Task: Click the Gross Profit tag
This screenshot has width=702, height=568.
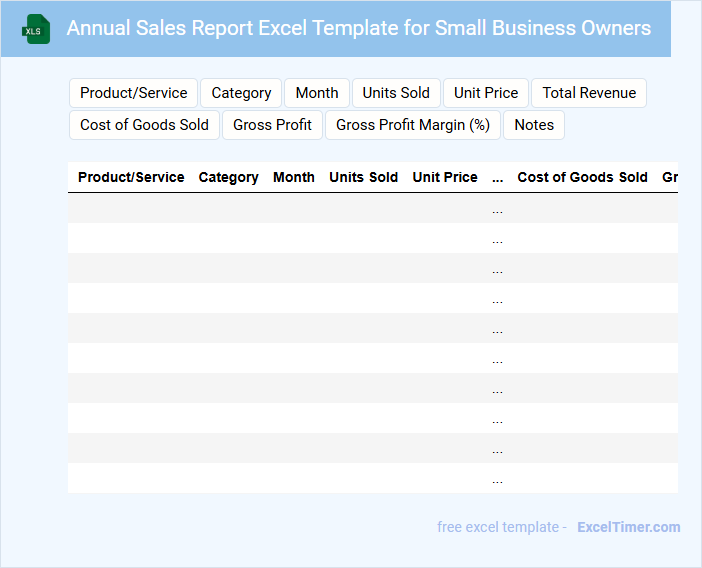Action: tap(272, 125)
